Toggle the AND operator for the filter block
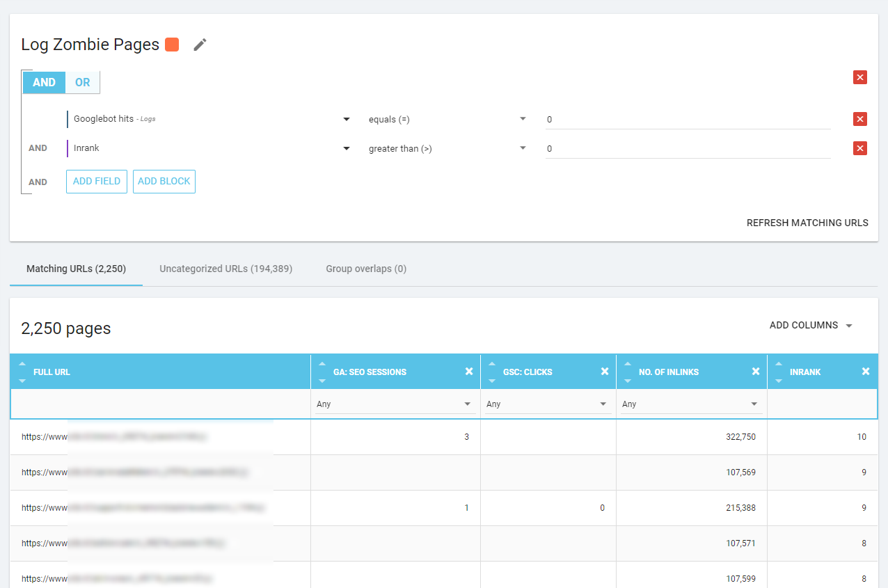 [x=44, y=82]
